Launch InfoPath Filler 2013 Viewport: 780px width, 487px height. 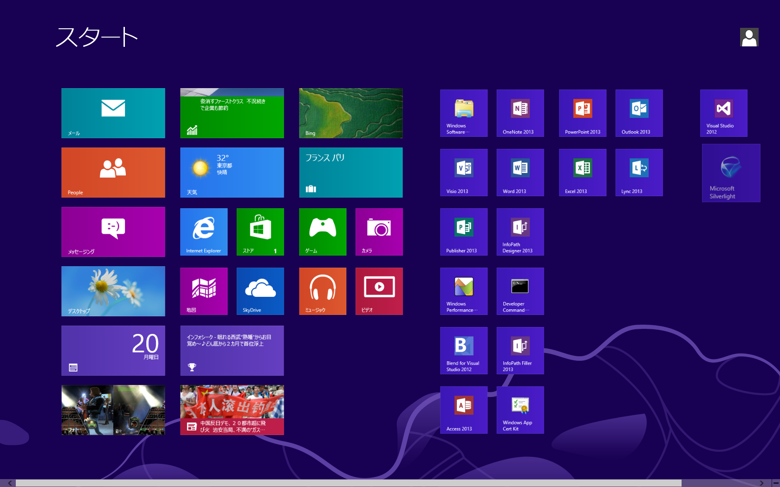pos(520,350)
